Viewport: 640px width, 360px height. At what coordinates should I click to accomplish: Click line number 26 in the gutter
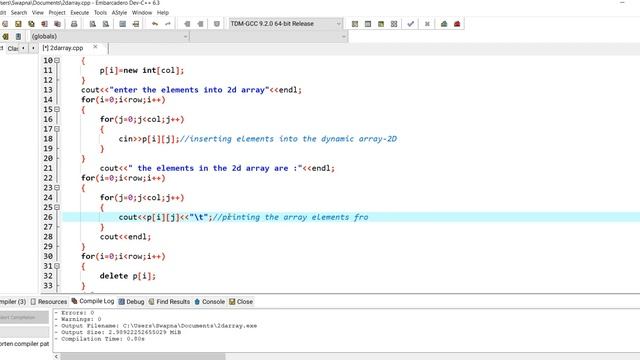tap(48, 217)
